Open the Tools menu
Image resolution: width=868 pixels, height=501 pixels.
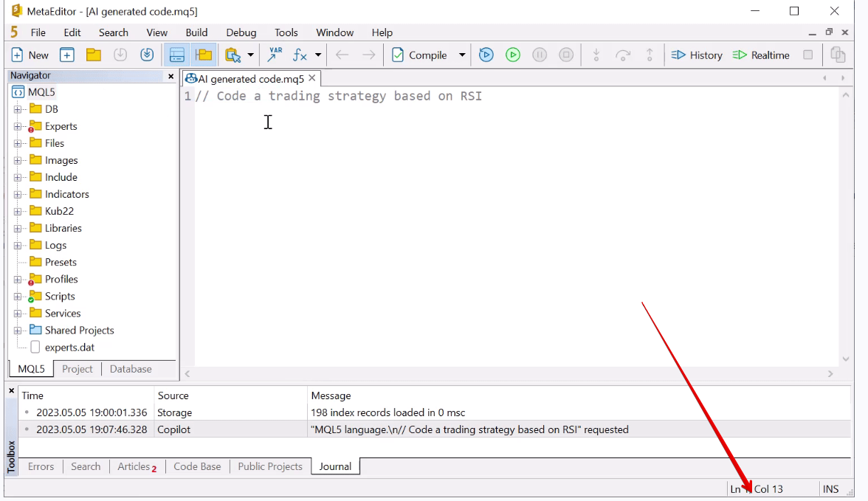pos(286,32)
